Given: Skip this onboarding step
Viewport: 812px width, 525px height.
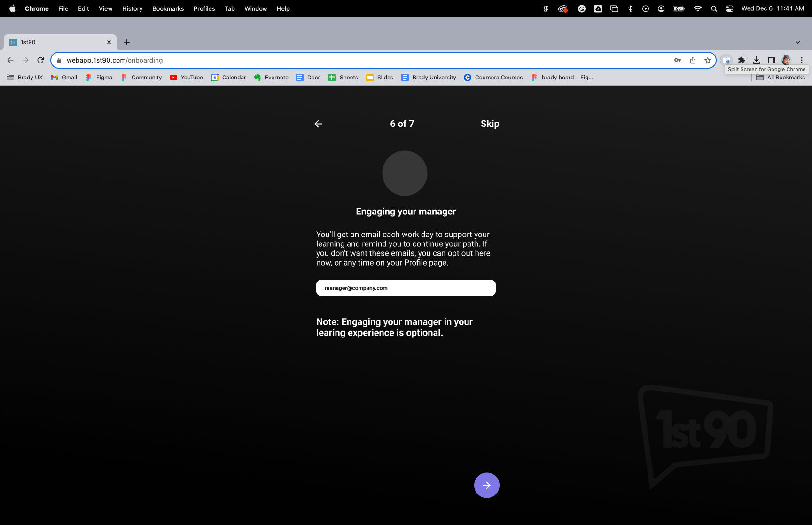Looking at the screenshot, I should point(490,124).
